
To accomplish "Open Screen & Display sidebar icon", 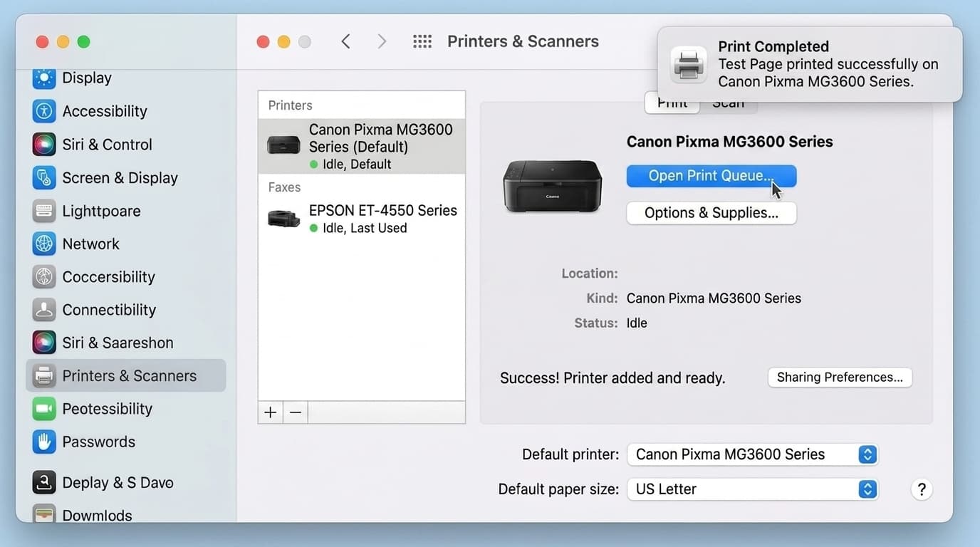I will click(x=44, y=178).
